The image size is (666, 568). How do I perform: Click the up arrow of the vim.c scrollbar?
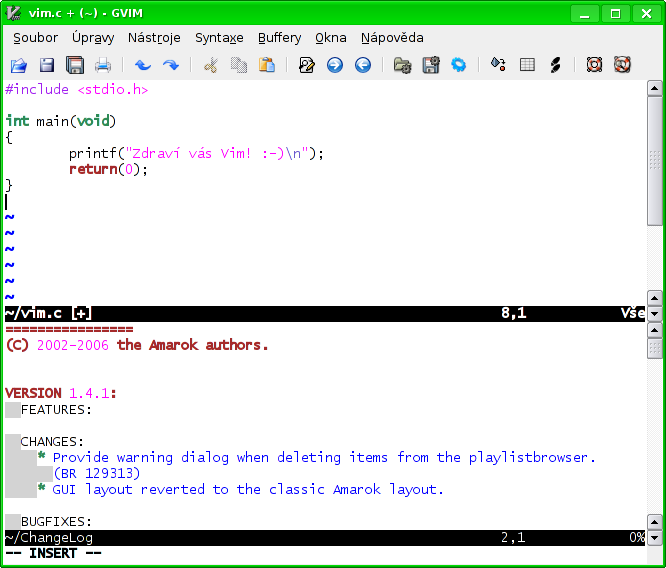654,88
